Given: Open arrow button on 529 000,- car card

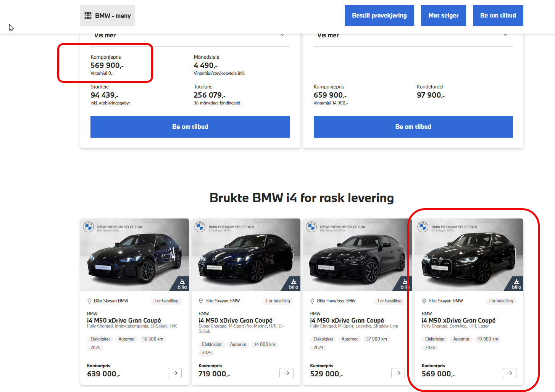Looking at the screenshot, I should coord(398,373).
